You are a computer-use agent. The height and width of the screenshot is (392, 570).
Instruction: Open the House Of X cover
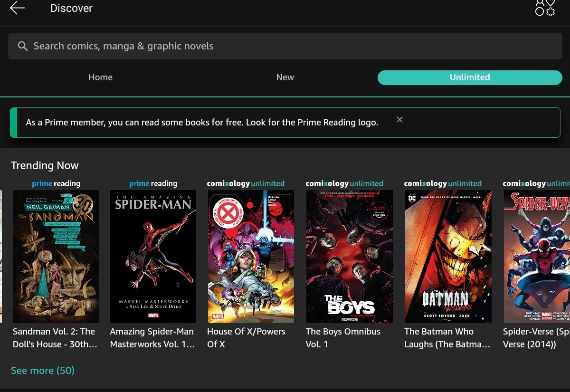click(251, 257)
